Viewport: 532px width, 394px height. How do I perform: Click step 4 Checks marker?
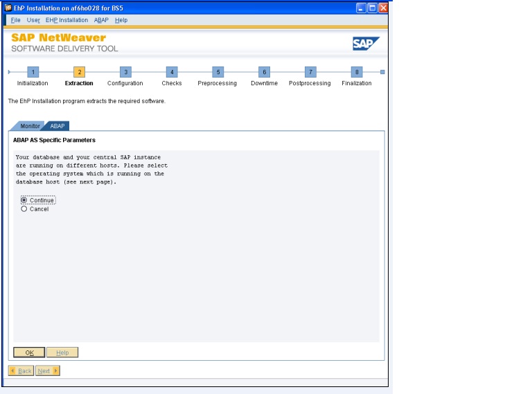tap(172, 72)
